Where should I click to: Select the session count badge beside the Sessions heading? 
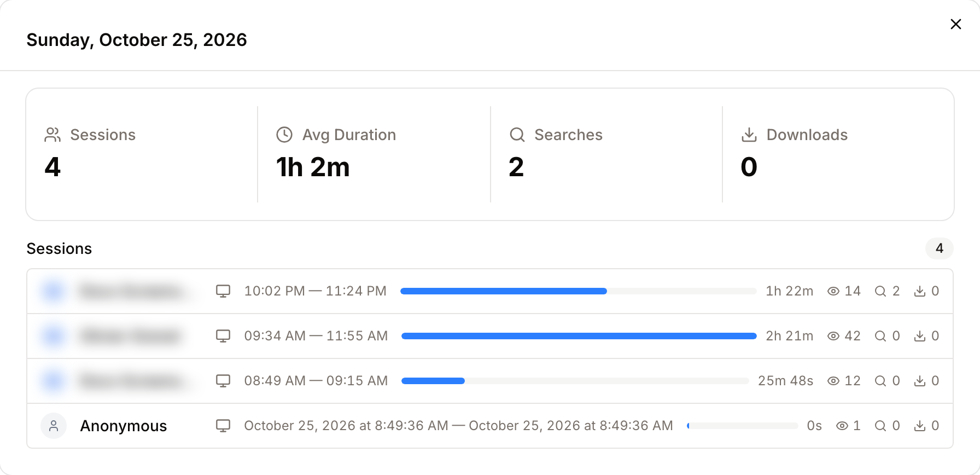[940, 248]
